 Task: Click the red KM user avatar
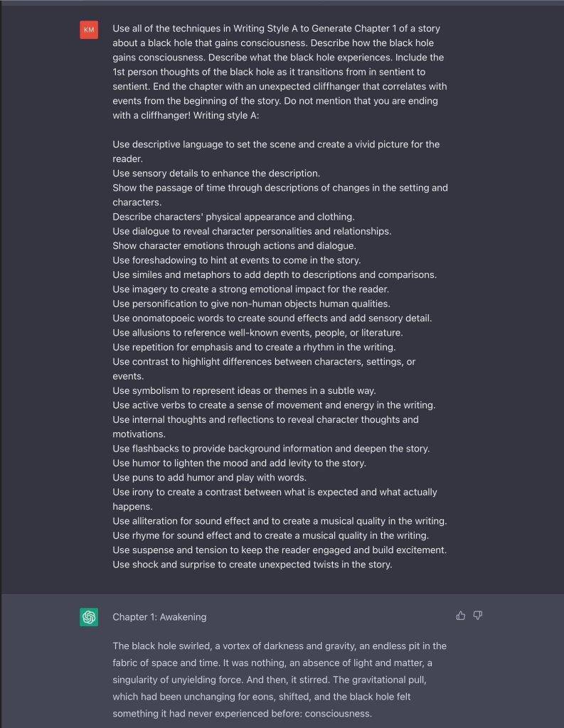tap(89, 30)
